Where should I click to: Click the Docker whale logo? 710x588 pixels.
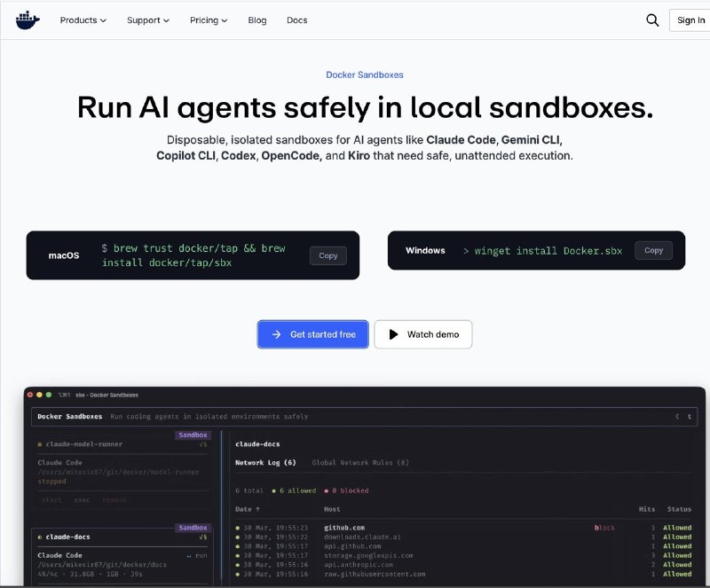click(28, 20)
